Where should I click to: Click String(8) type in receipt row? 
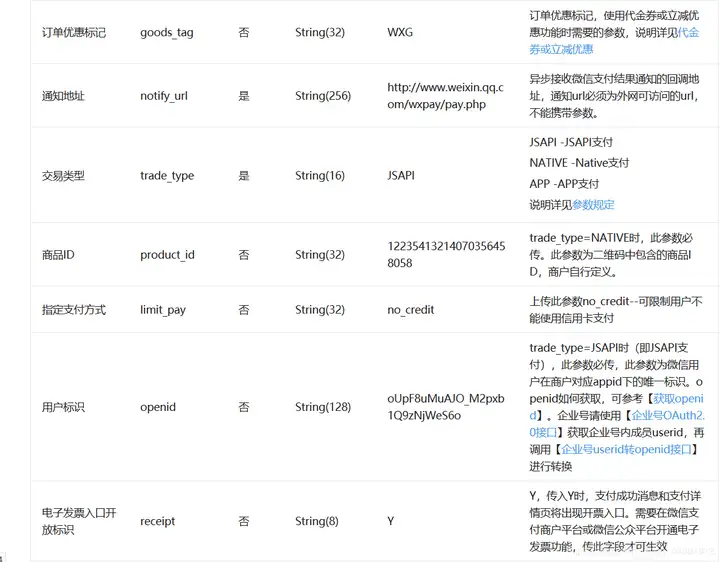(317, 521)
